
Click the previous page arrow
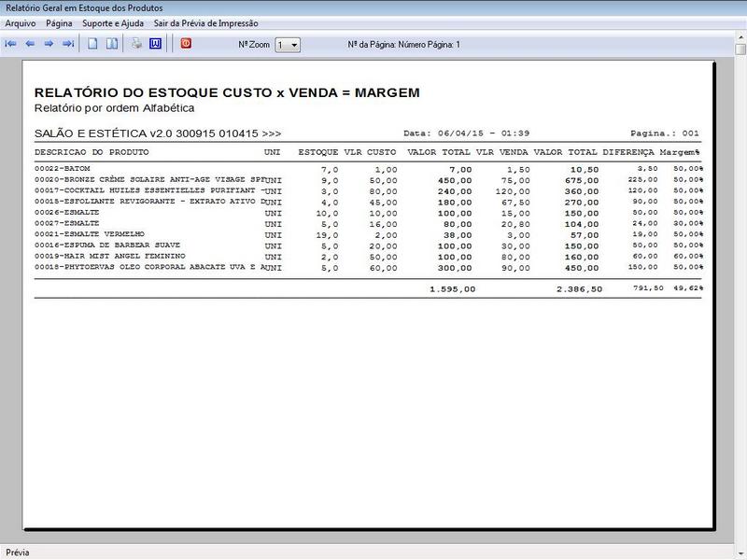pos(30,44)
